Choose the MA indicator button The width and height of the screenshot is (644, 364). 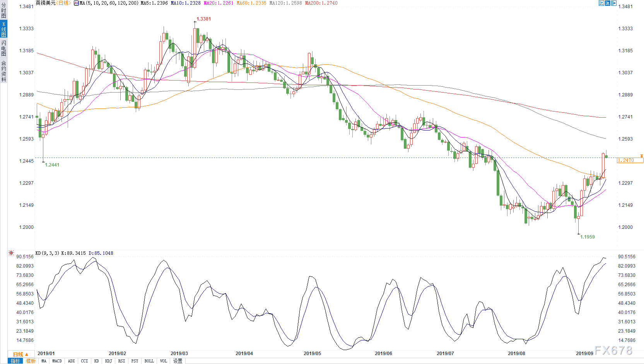click(44, 361)
